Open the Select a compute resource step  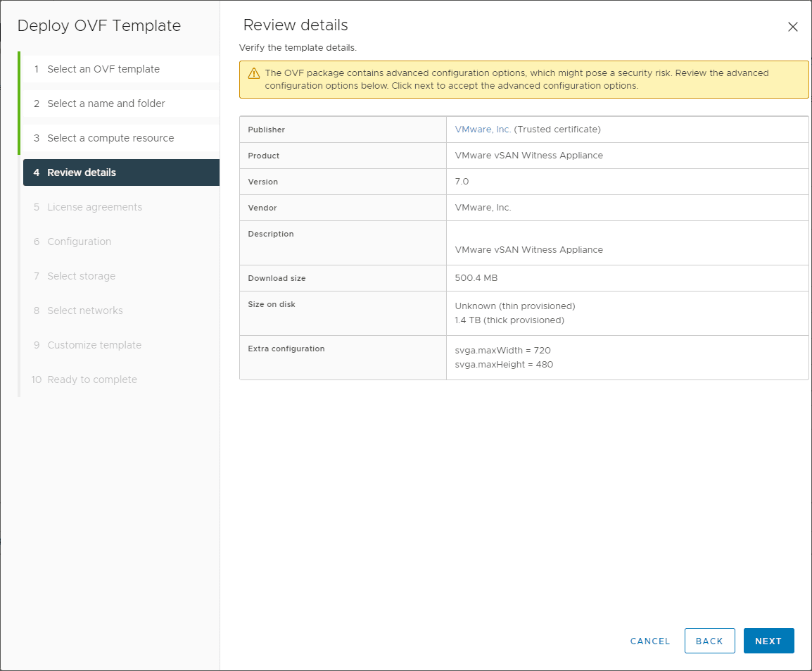click(110, 138)
